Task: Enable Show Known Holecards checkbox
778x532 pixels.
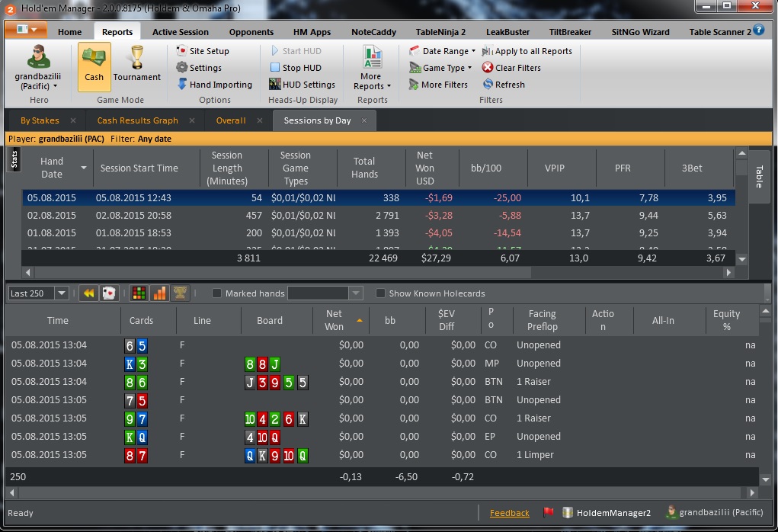Action: [x=380, y=293]
